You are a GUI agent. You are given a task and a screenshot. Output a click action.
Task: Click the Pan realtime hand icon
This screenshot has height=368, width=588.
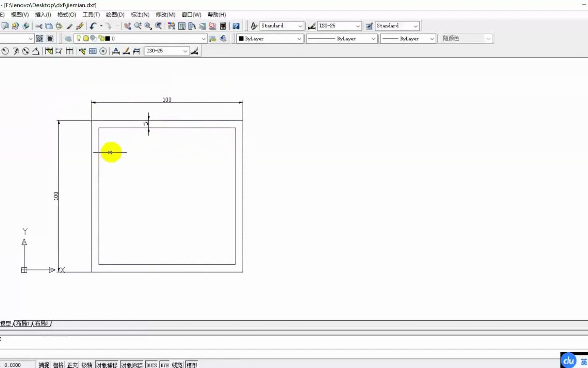click(128, 26)
